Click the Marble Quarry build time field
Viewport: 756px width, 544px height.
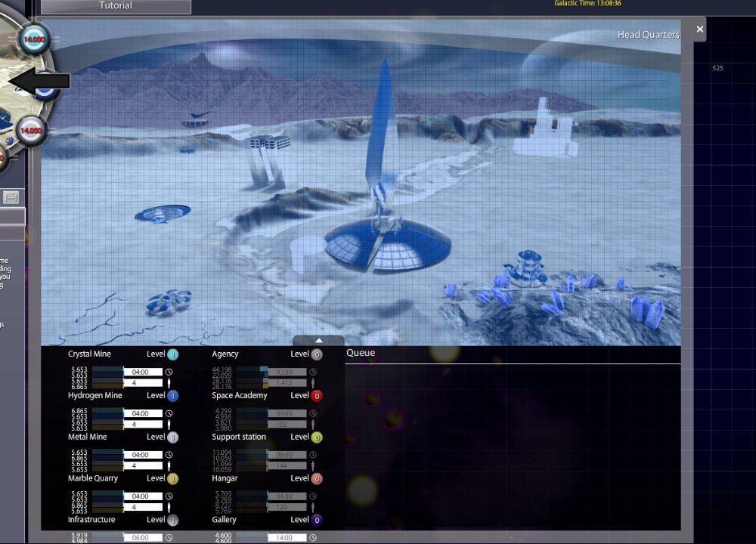(143, 496)
